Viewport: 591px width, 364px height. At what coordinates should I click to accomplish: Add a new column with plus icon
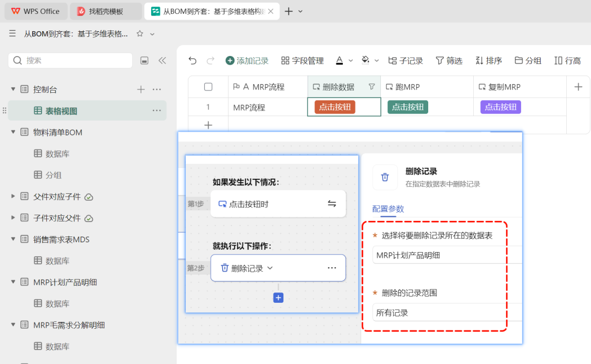coord(578,87)
